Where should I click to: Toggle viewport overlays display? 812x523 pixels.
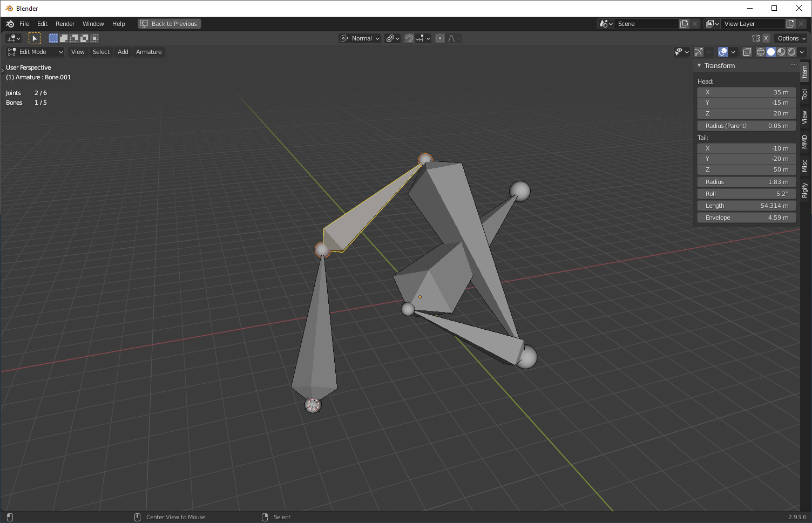[x=723, y=52]
